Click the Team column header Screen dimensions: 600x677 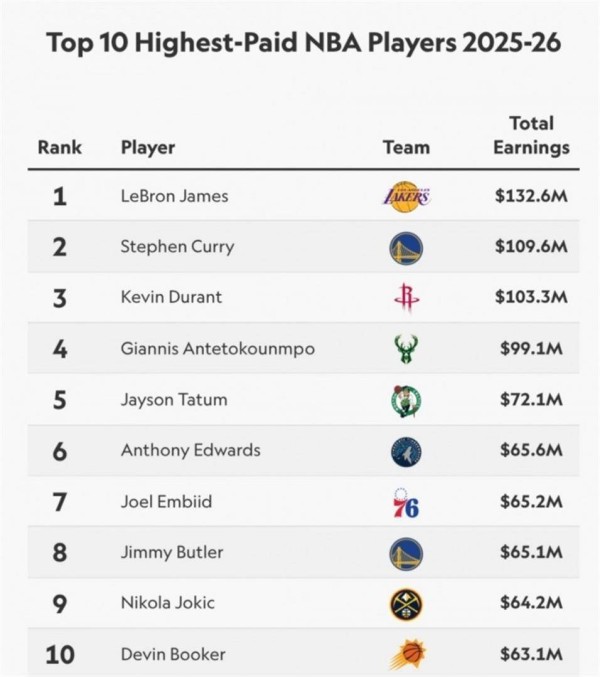click(x=406, y=147)
